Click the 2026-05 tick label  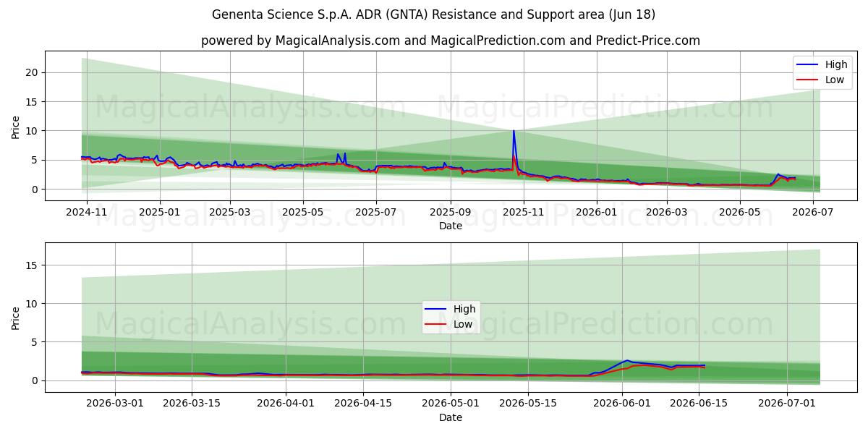tap(739, 212)
